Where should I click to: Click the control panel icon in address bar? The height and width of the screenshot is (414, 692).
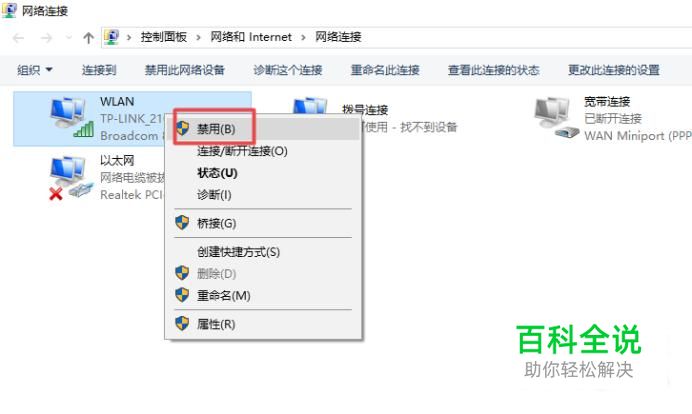pyautogui.click(x=112, y=37)
